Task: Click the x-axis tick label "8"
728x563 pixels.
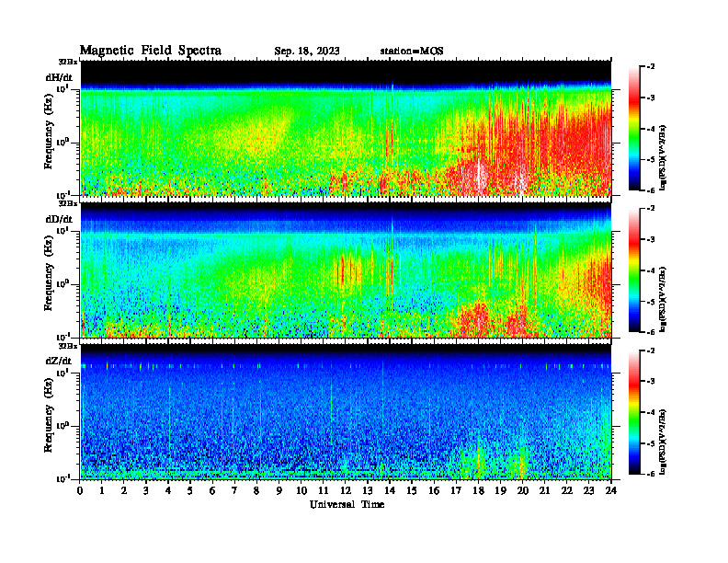Action: (257, 490)
